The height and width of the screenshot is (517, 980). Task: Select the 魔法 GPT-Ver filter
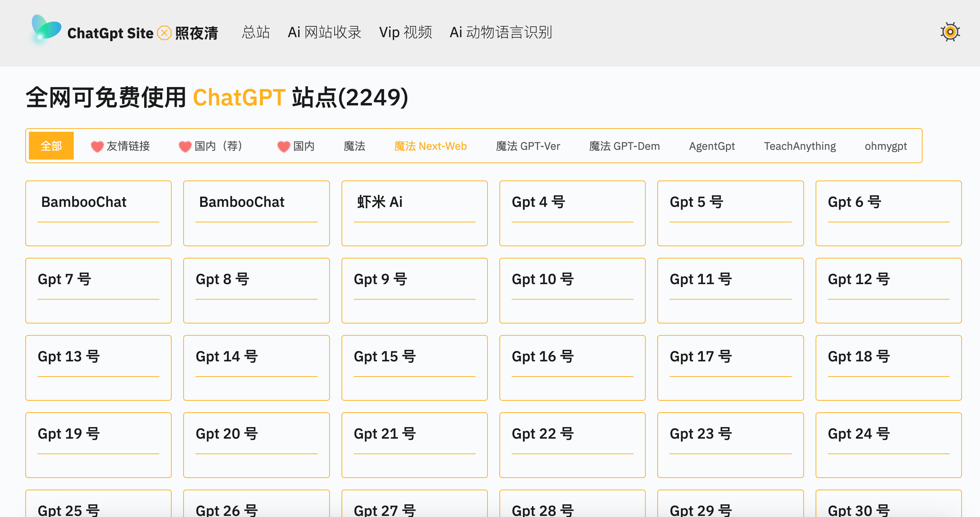point(528,145)
